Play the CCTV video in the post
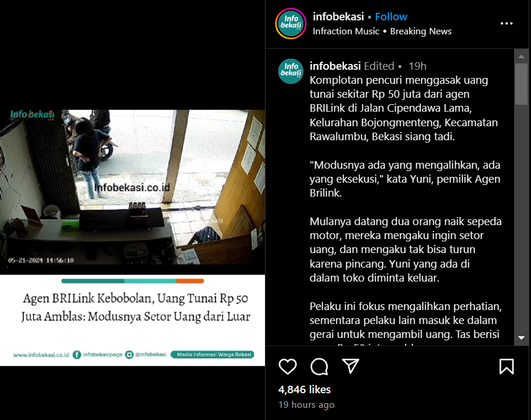Screen dimensions: 531x420 (132, 187)
